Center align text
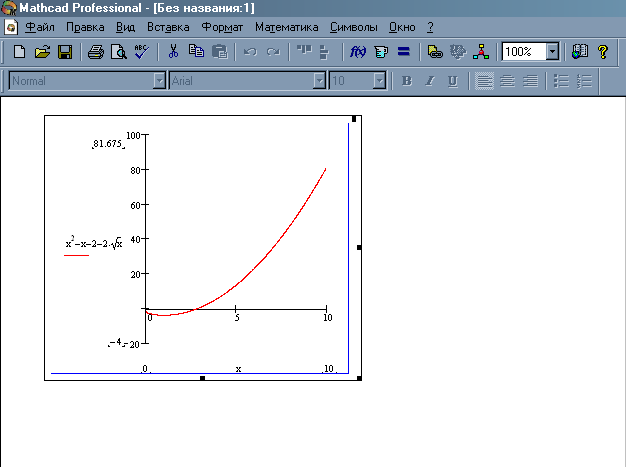 (x=507, y=81)
